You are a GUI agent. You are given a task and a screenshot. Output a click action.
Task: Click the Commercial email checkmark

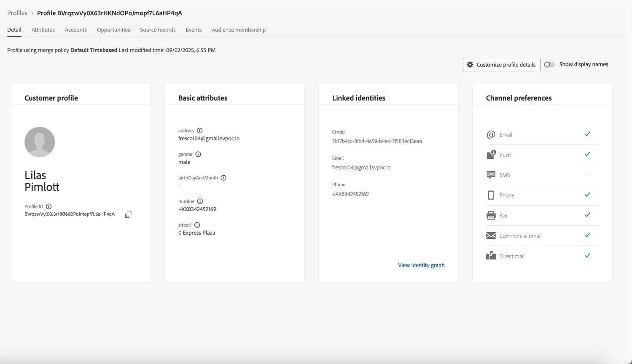[587, 235]
